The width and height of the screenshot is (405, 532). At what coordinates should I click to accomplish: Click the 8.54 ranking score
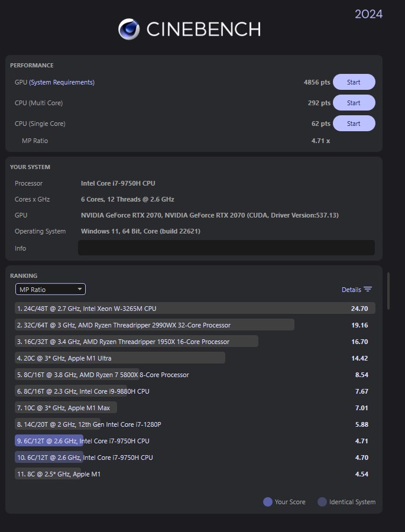tap(362, 375)
